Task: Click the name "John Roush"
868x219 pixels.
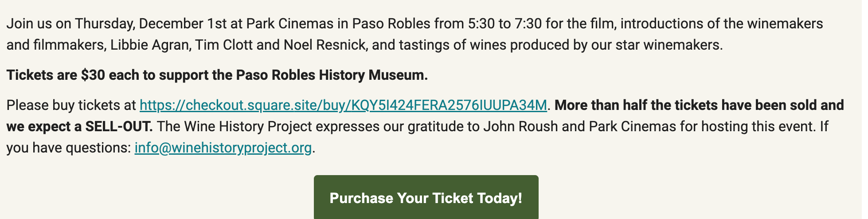Action: click(x=520, y=126)
